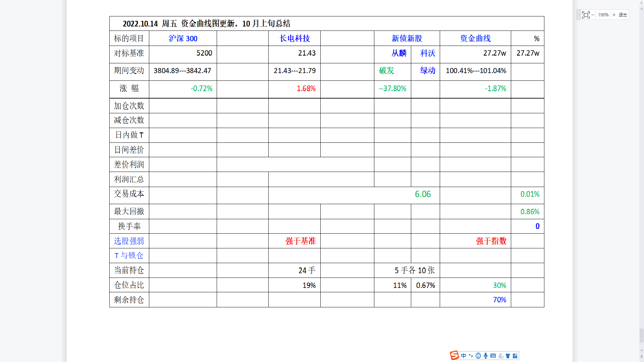The width and height of the screenshot is (644, 362).
Task: Open the Sogou emoji picker
Action: [x=478, y=355]
